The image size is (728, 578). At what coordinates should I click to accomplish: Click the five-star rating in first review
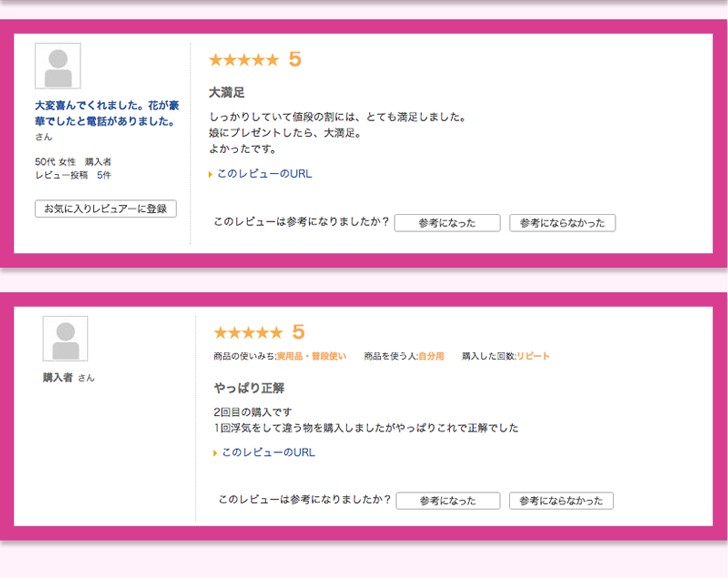[244, 59]
